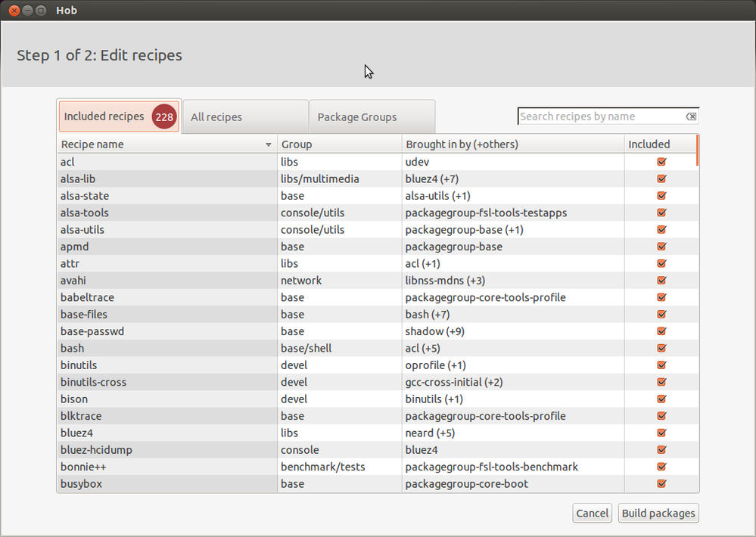
Task: Deselect the apmd recipe checkbox
Action: (x=661, y=247)
